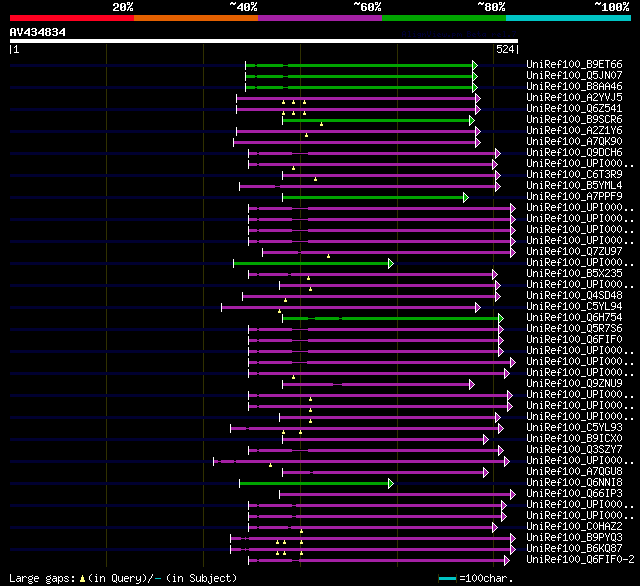Open hit UniRef100_C5YL93
640x586 pixels.
[574, 427]
